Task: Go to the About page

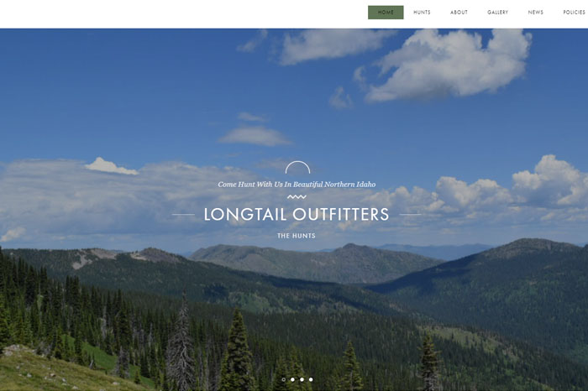Action: 459,13
